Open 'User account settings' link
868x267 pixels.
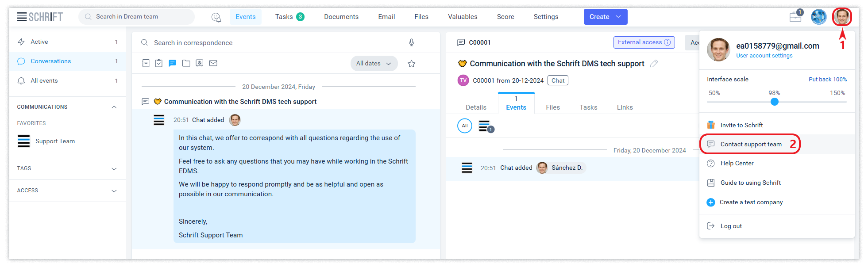764,56
